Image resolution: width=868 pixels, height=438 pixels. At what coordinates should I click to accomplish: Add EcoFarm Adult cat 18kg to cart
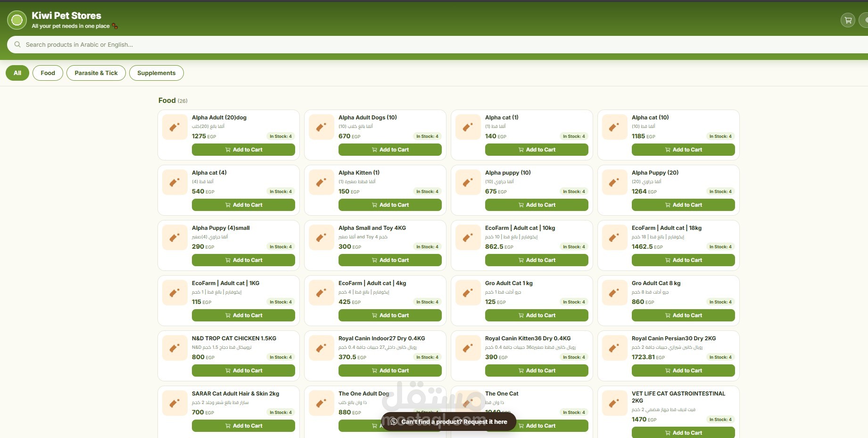(683, 260)
